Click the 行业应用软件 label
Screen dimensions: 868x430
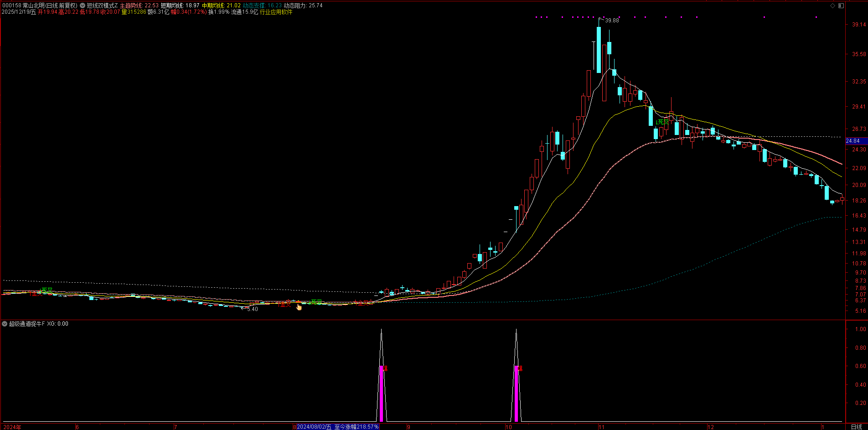[x=276, y=12]
